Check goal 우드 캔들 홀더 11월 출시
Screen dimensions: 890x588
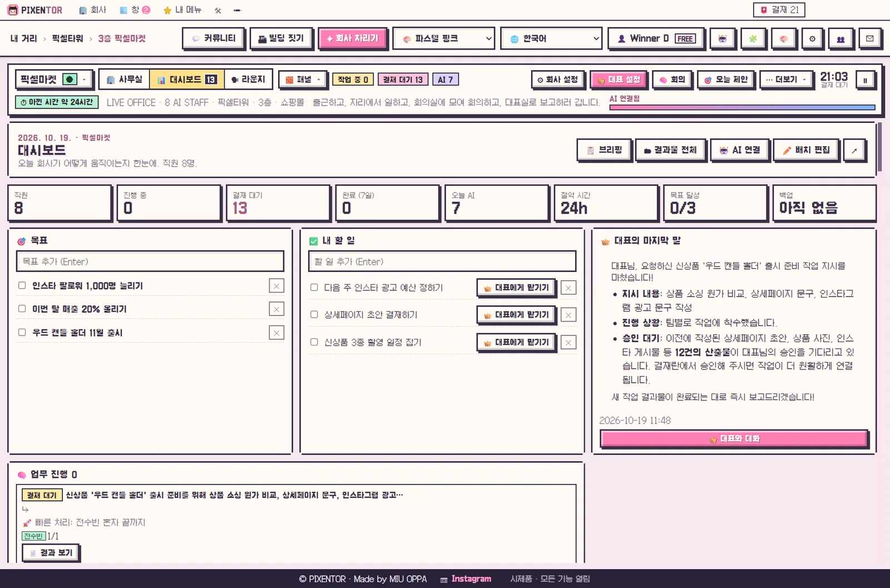click(x=22, y=332)
